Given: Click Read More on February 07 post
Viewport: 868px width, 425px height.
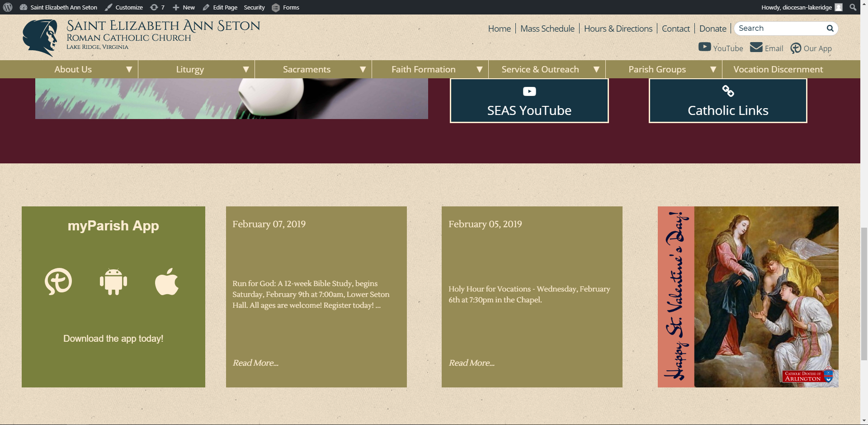Looking at the screenshot, I should 255,363.
